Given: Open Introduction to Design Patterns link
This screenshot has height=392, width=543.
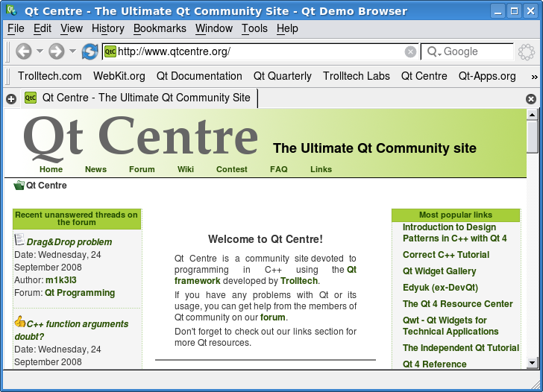Looking at the screenshot, I should click(x=454, y=233).
